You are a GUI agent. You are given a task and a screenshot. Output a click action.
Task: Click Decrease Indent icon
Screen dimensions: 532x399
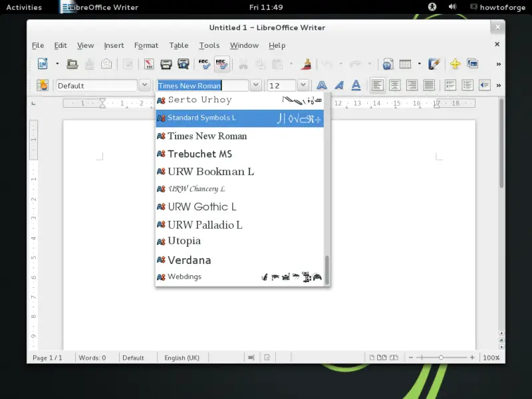pyautogui.click(x=485, y=85)
